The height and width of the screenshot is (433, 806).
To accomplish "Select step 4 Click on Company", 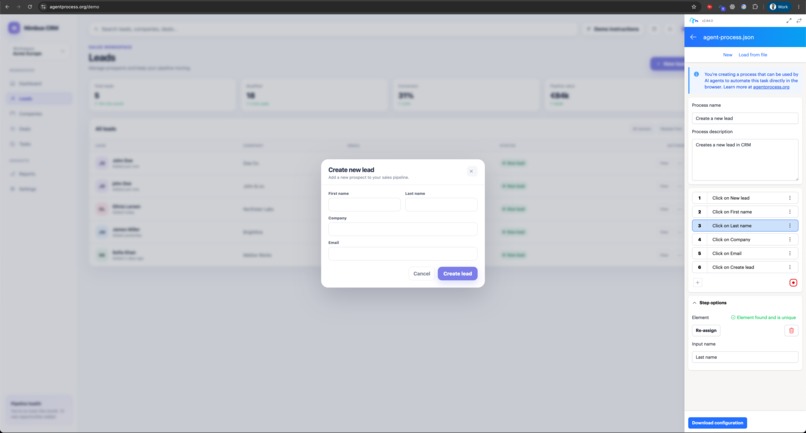I will point(745,240).
